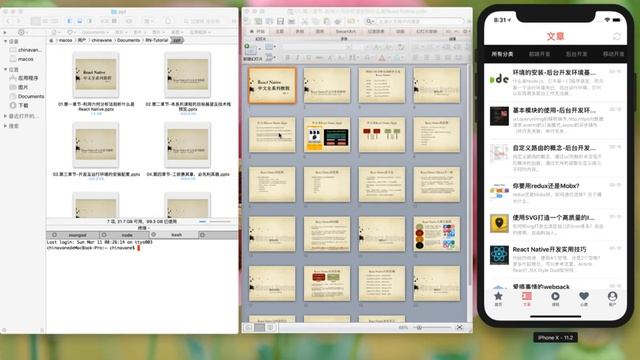Image resolution: width=640 pixels, height=360 pixels.
Task: Collapse 设备 section in Finder sidebar
Action: [x=5, y=41]
